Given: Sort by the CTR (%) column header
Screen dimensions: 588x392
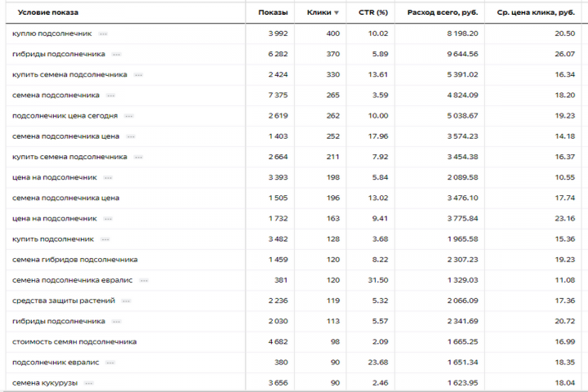Looking at the screenshot, I should [x=372, y=12].
